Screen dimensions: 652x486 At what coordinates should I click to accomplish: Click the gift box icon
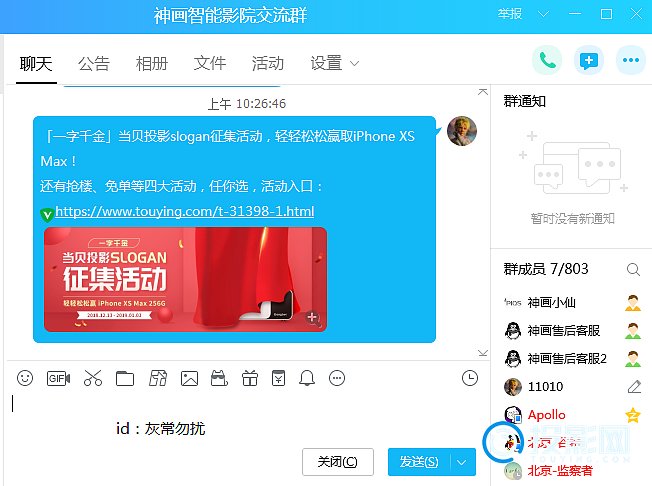click(250, 378)
